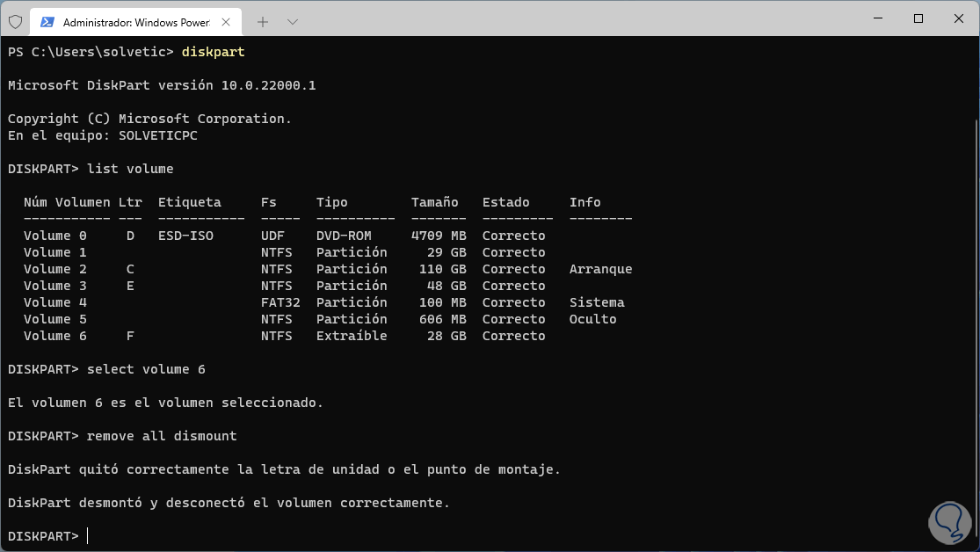980x552 pixels.
Task: Click the 'Etiqueta' column header
Action: [x=190, y=202]
